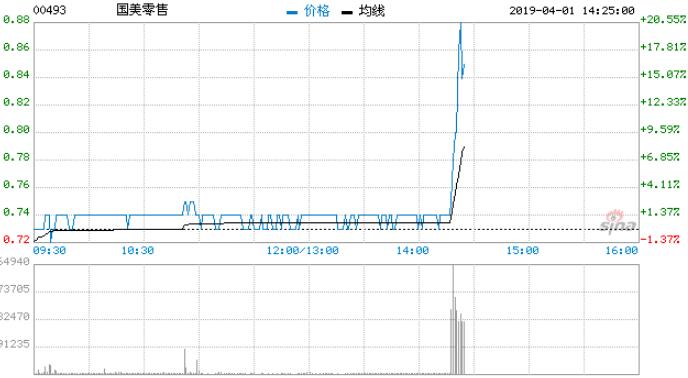688x378 pixels.
Task: Click the 16:00 time axis label
Action: coord(622,251)
